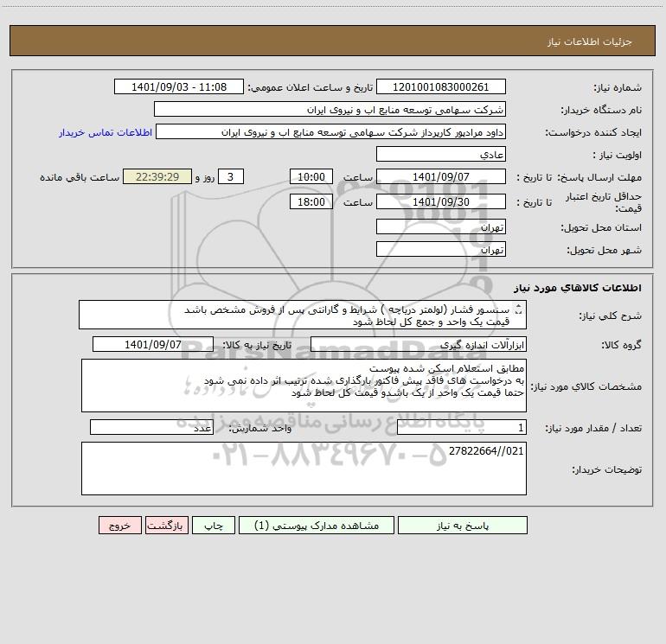Click the 'تاریخ و ساعت اعلان عمومی:' label
Screen dimensions: 666x644
click(x=311, y=88)
